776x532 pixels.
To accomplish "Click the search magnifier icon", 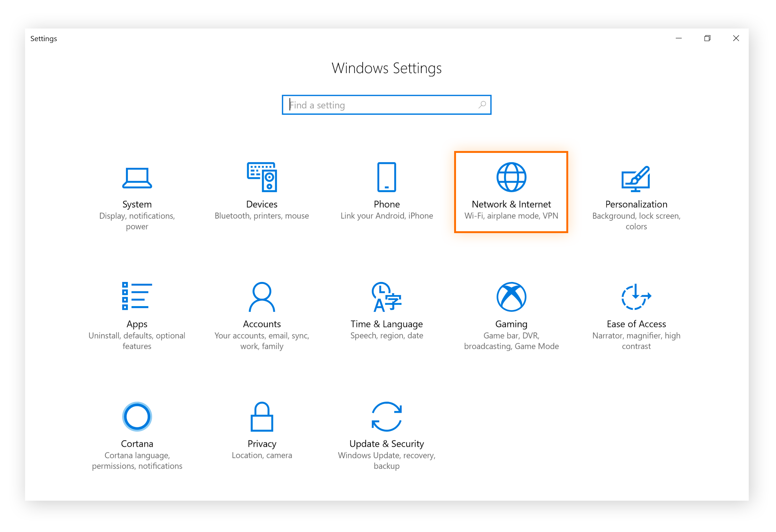I will [x=482, y=105].
